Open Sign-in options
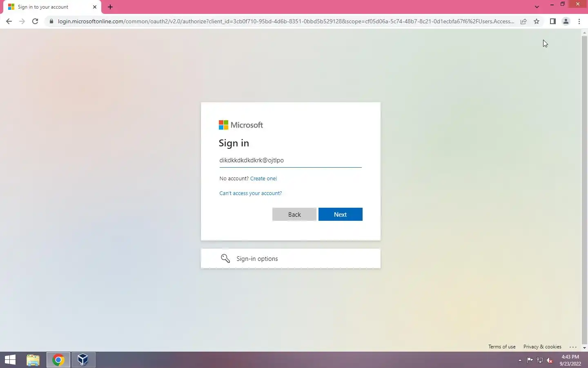 (x=290, y=258)
